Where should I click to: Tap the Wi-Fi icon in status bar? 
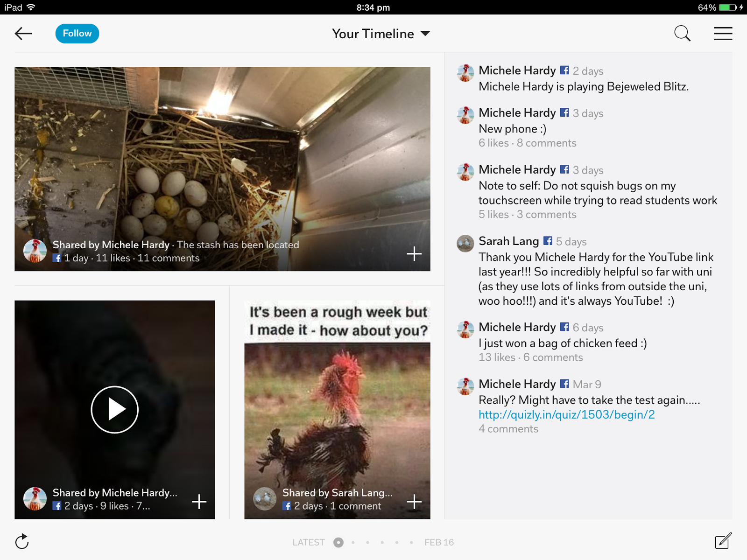click(31, 7)
